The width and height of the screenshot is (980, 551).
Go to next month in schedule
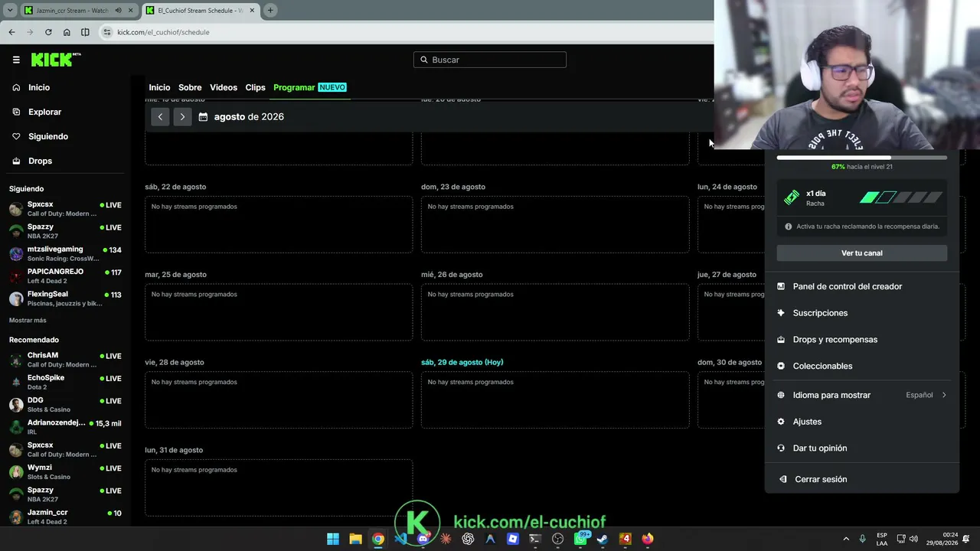[182, 117]
